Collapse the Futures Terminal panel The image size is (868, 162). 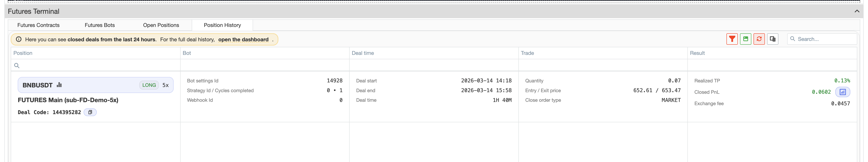coord(856,12)
